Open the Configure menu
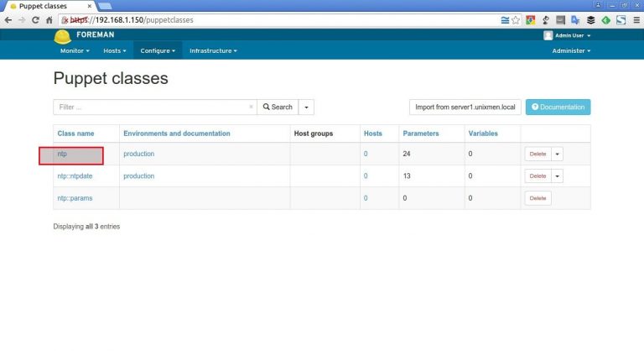 click(158, 50)
